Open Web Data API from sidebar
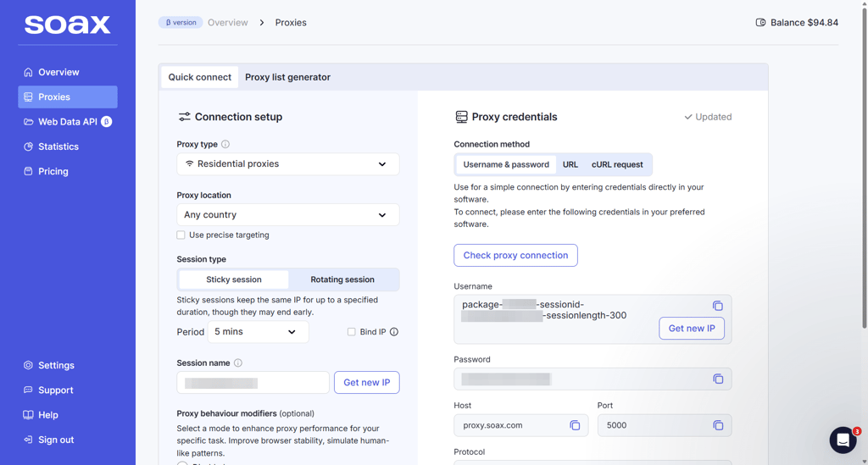 (68, 122)
